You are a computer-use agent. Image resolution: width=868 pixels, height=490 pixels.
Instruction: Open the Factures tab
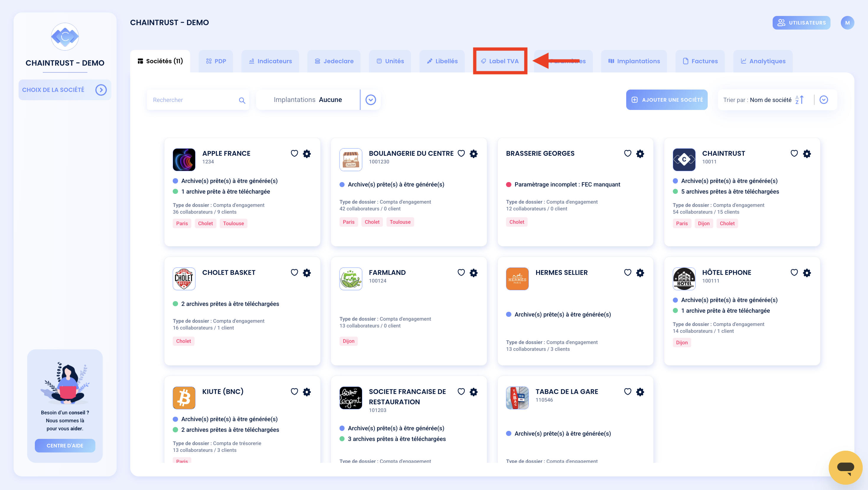(700, 61)
